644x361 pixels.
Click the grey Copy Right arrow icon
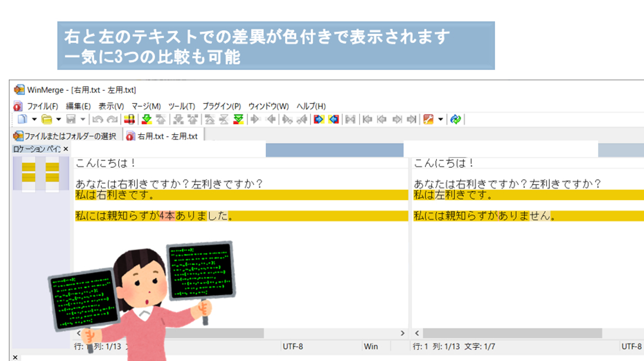254,119
